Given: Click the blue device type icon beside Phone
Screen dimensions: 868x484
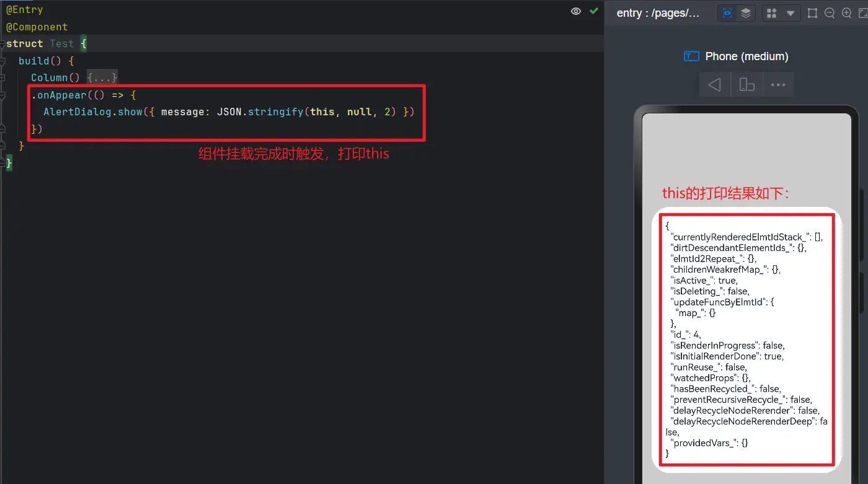Looking at the screenshot, I should tap(691, 56).
